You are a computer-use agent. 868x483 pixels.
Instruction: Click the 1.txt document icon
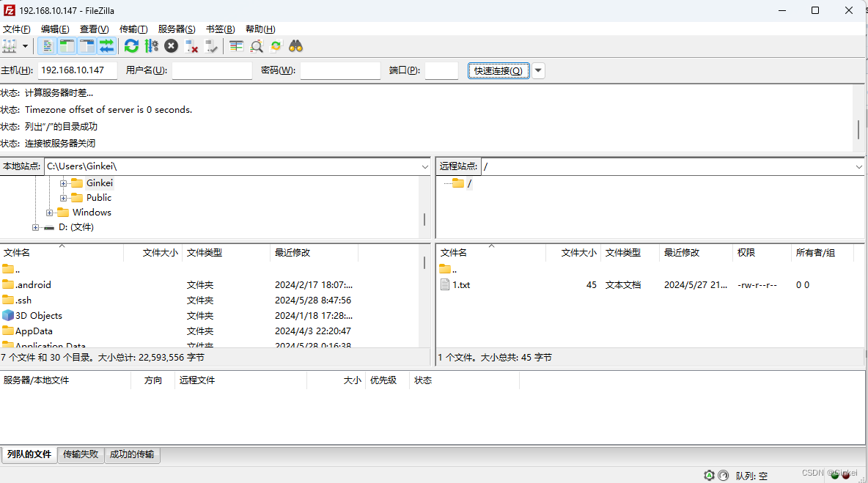[x=445, y=284]
